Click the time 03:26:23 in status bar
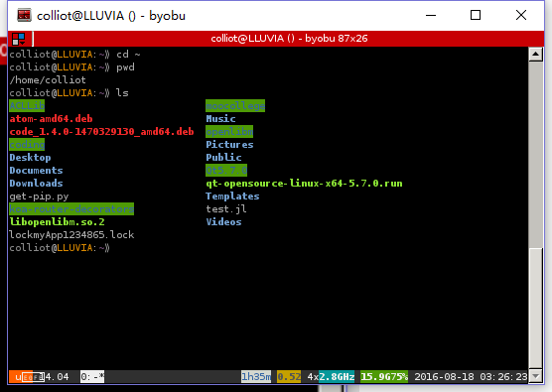 pos(503,377)
